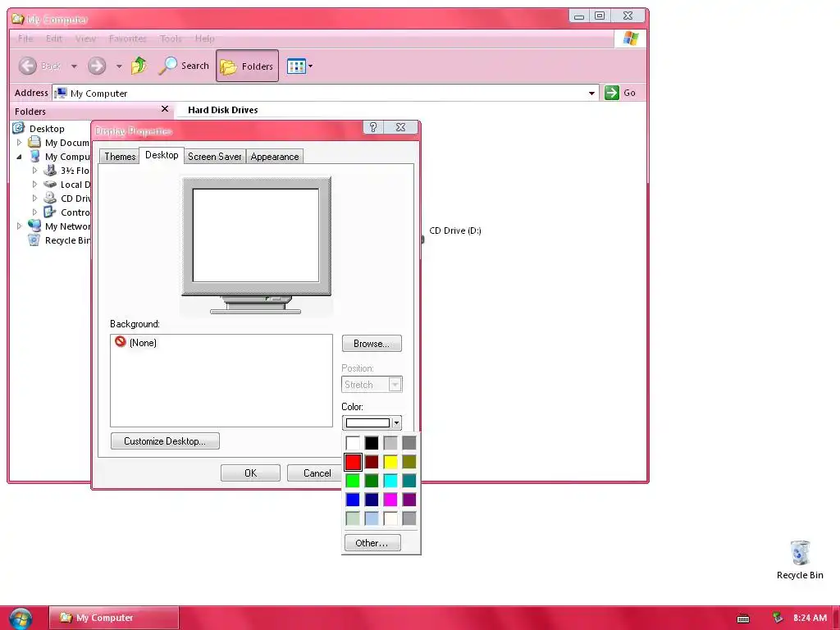The height and width of the screenshot is (630, 840).
Task: Select My Network Places icon in tree
Action: pos(34,226)
